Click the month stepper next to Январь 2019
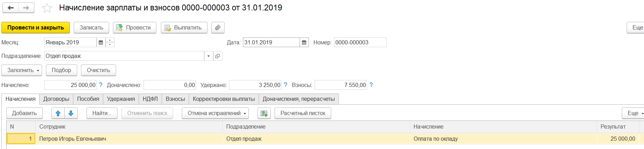The width and height of the screenshot is (644, 149). [x=110, y=42]
